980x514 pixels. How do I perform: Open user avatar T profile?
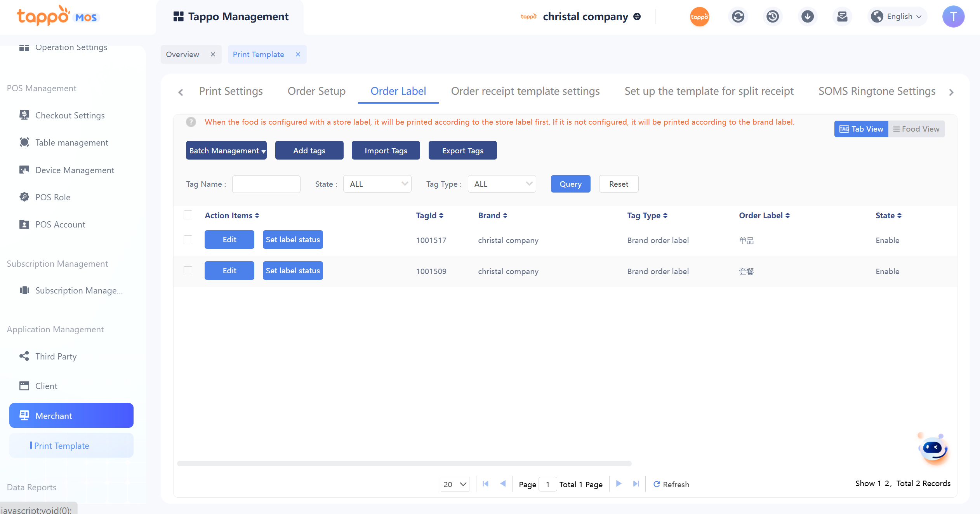point(953,17)
